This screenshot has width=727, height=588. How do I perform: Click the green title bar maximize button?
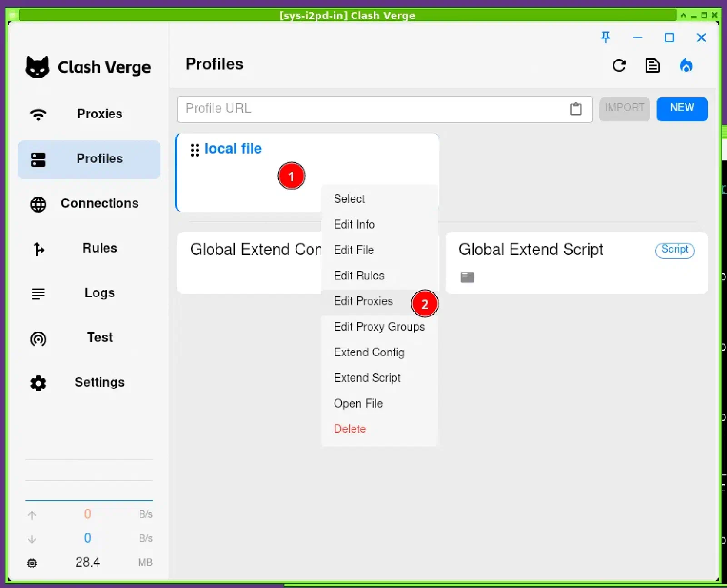pos(704,15)
